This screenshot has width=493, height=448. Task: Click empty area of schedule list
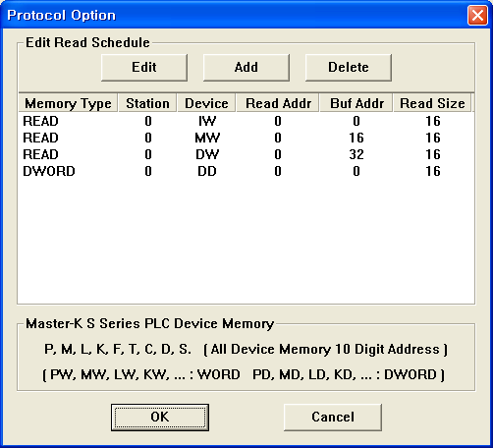tap(246, 243)
